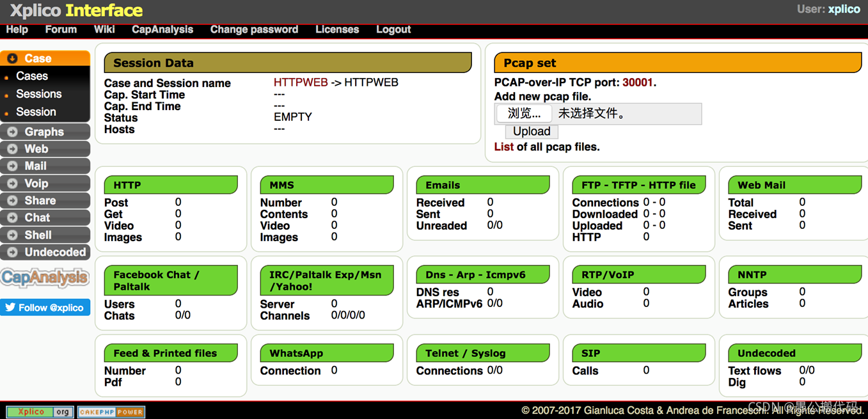The height and width of the screenshot is (419, 868).
Task: Click the HTTP panel header
Action: (171, 185)
